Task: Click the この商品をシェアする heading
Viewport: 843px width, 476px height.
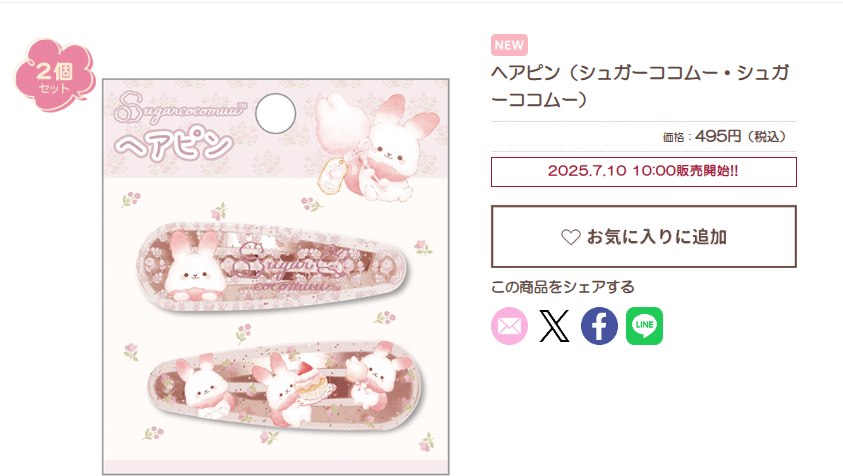Action: click(x=562, y=287)
